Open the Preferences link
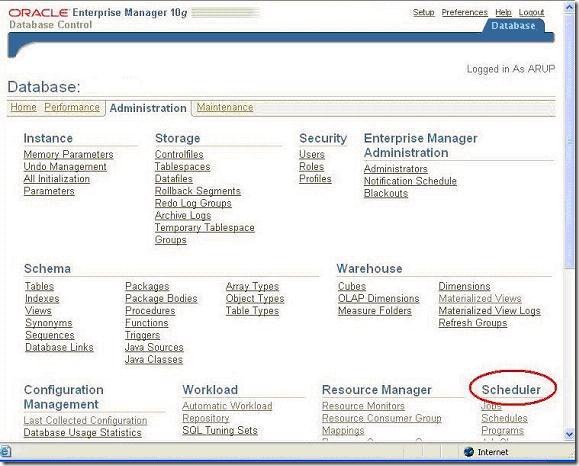The width and height of the screenshot is (579, 466). click(465, 12)
